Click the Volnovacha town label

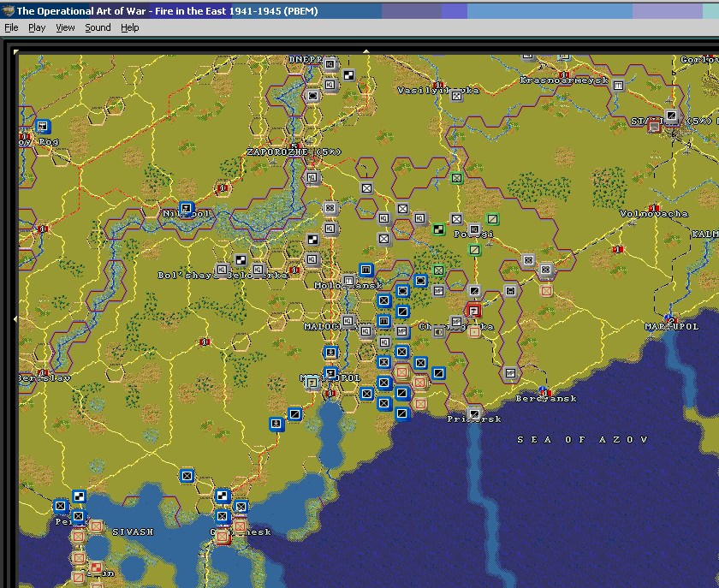point(654,214)
